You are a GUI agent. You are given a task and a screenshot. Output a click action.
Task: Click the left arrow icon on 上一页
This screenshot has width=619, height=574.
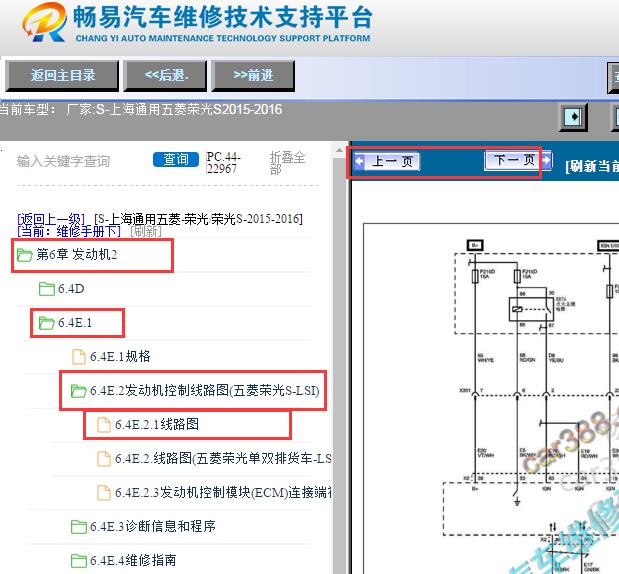tap(359, 161)
